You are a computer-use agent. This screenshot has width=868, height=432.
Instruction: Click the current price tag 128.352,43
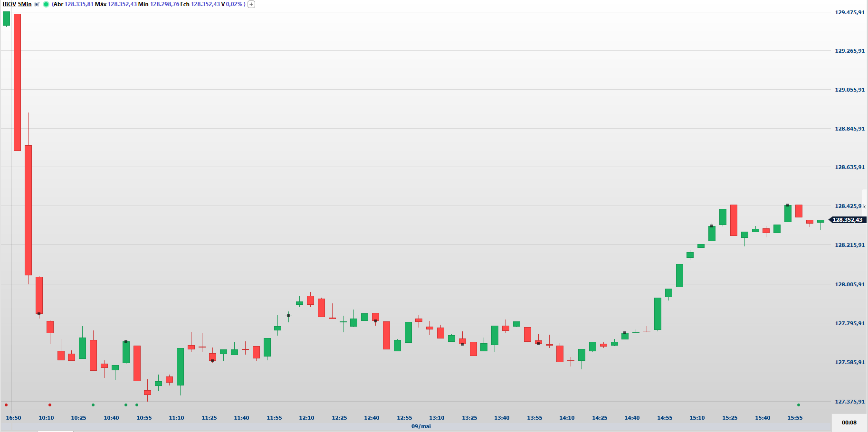pyautogui.click(x=847, y=220)
